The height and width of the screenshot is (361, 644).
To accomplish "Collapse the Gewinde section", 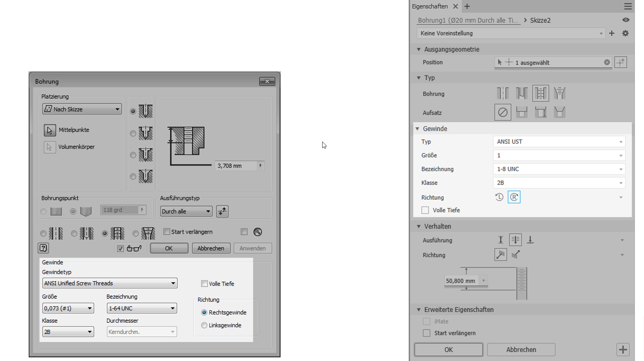I will [417, 129].
